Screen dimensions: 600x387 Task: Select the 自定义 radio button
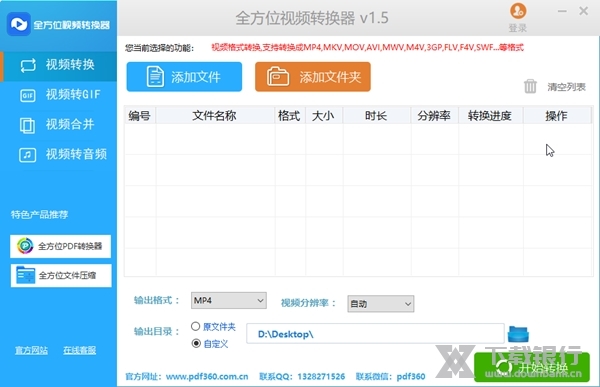point(196,343)
